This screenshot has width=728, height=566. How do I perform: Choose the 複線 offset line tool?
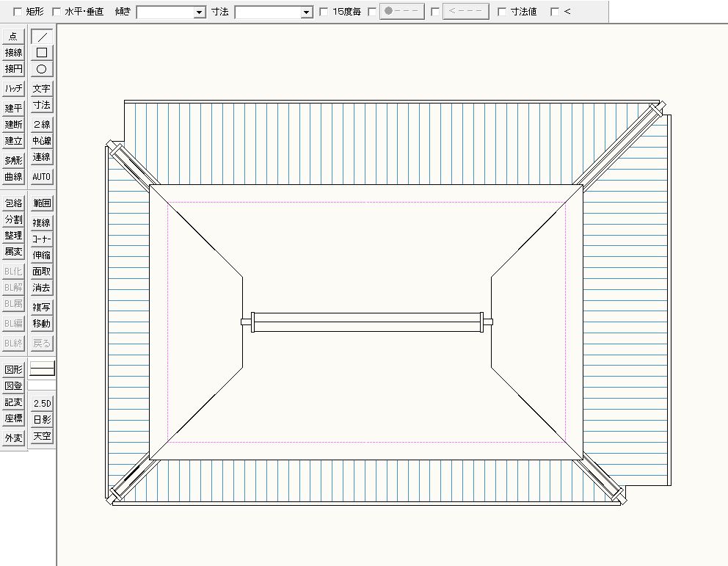(42, 222)
